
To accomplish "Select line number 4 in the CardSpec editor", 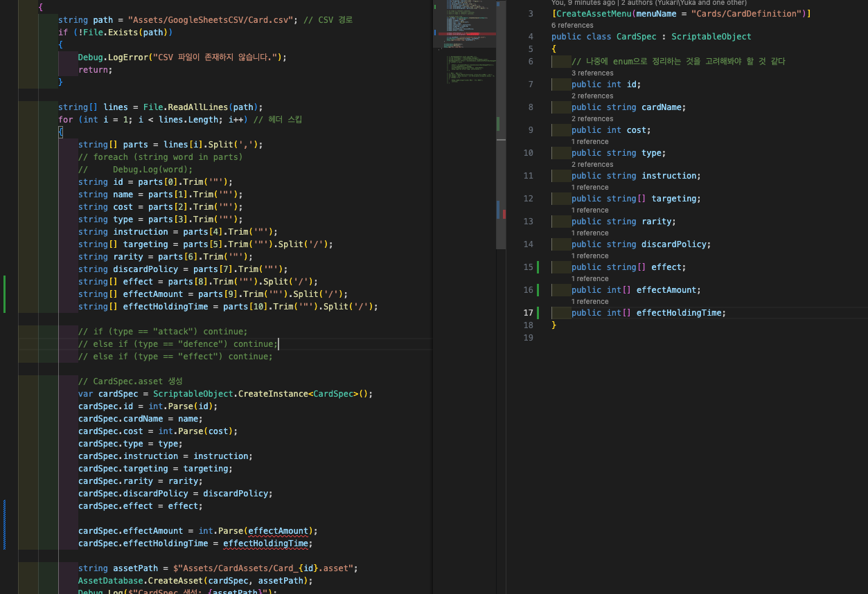I will (531, 37).
